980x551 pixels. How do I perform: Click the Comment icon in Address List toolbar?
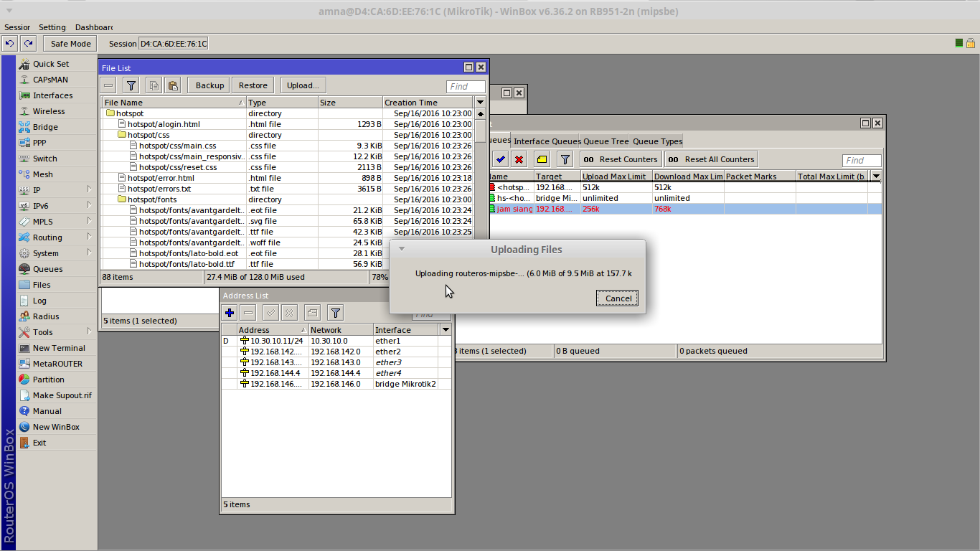click(312, 313)
